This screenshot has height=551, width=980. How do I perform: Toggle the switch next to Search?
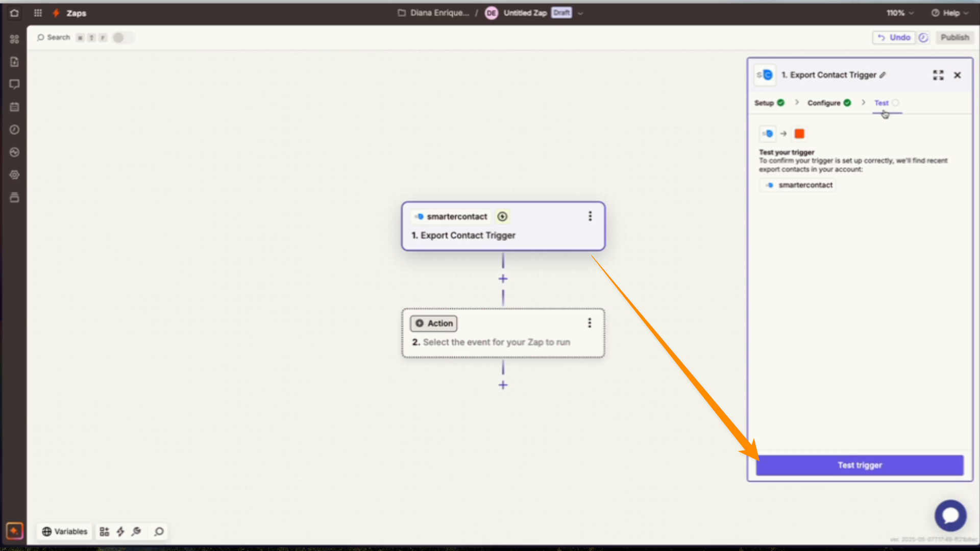(x=122, y=38)
